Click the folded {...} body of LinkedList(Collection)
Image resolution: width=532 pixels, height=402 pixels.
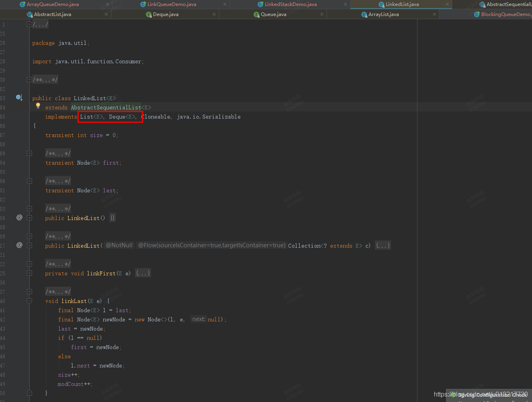click(x=383, y=246)
